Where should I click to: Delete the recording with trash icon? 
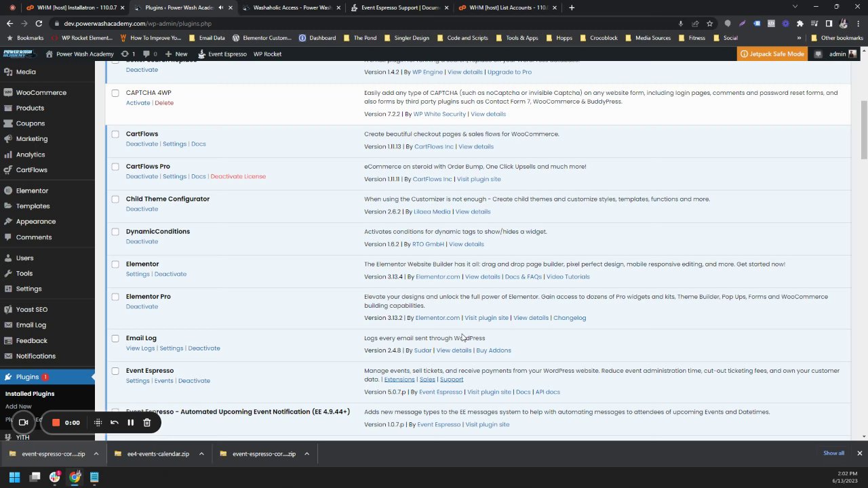[x=146, y=423]
